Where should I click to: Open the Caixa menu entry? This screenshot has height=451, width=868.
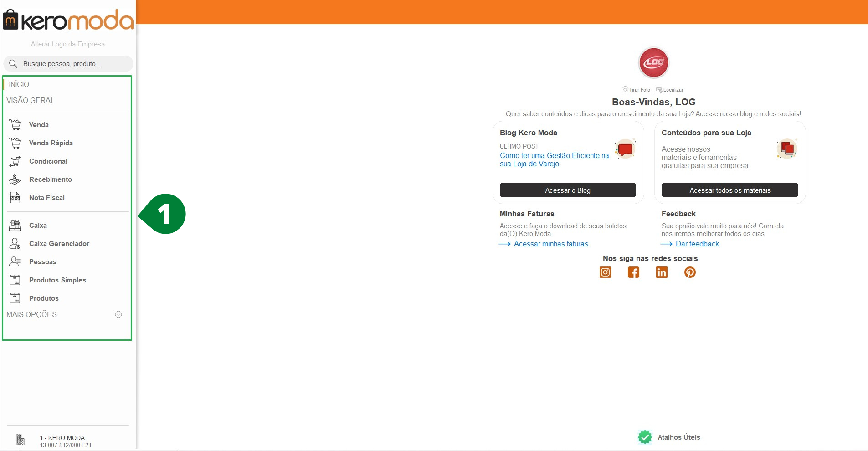[x=38, y=225]
